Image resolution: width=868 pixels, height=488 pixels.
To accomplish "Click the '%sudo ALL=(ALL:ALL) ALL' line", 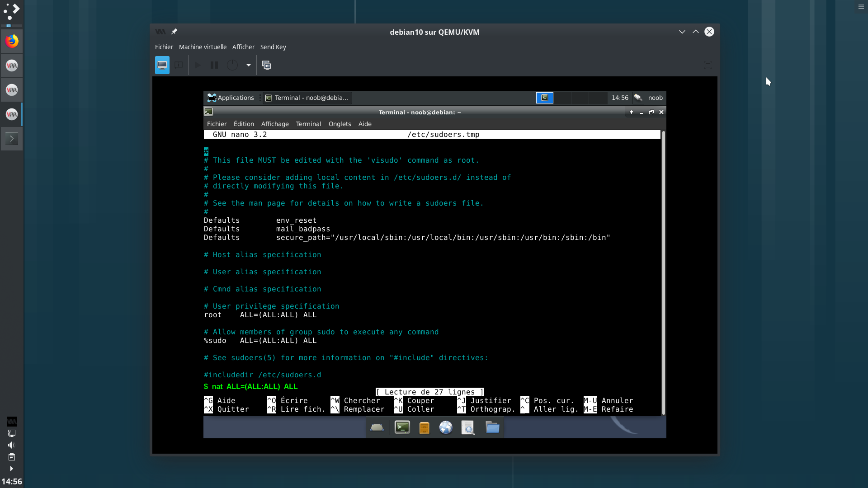I will click(260, 341).
